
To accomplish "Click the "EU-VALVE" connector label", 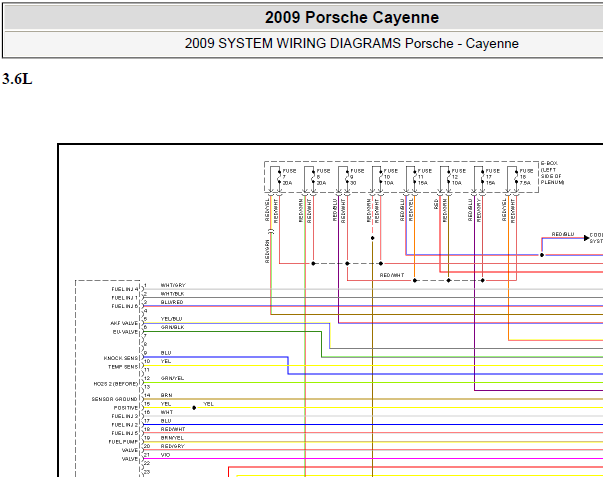I will tap(125, 332).
